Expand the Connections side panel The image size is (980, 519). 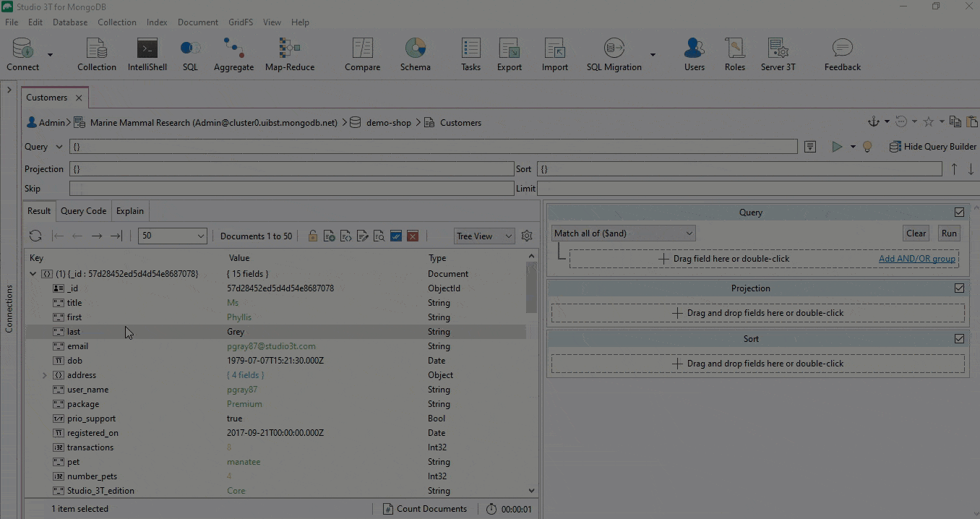click(x=9, y=90)
